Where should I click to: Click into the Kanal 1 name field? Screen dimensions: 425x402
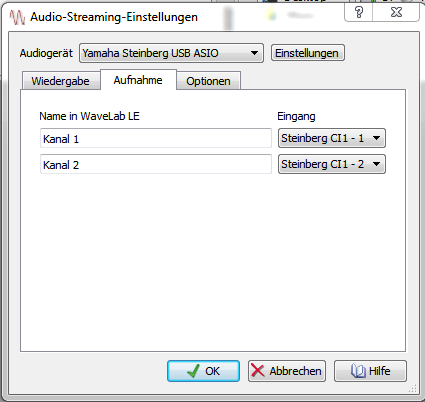[156, 138]
